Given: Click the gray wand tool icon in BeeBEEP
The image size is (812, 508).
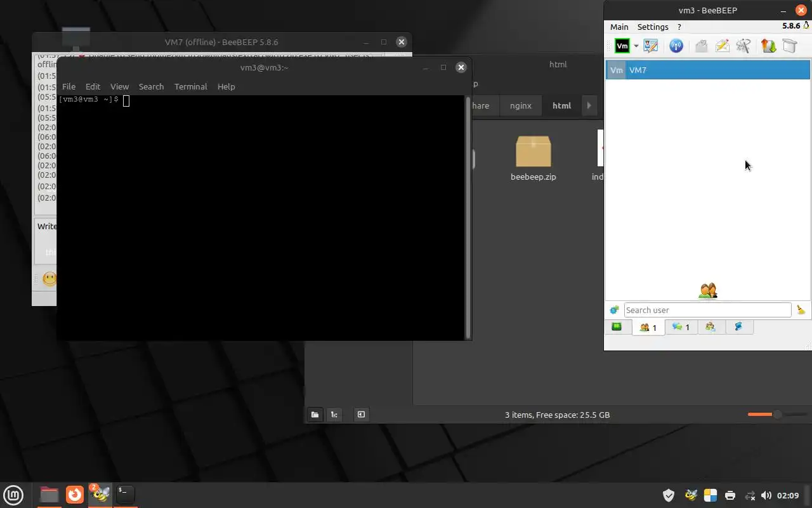Looking at the screenshot, I should click(x=743, y=46).
